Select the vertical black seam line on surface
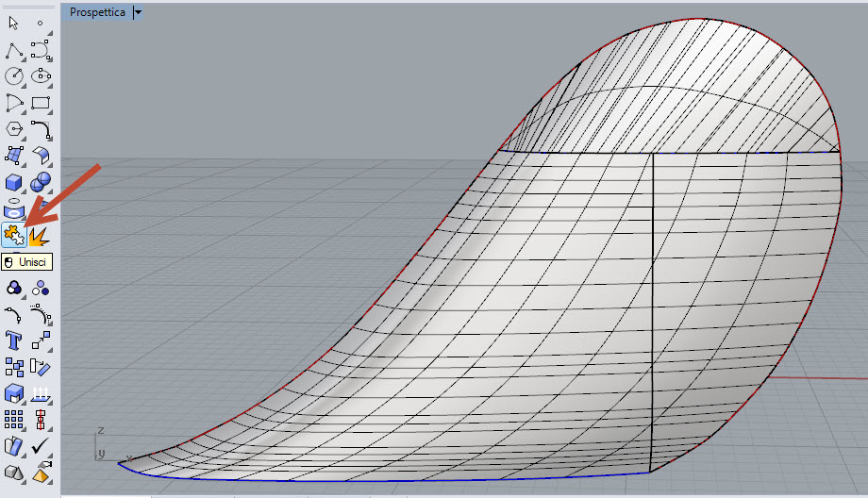Screen dimensions: 868x498 coord(653,311)
